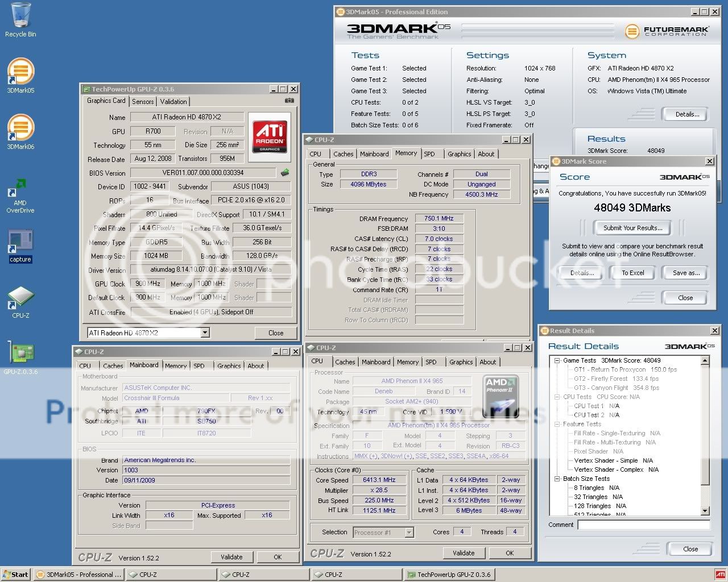This screenshot has width=728, height=582.
Task: Click the AMD Phenom II logo in CPU-Z
Action: 500,396
